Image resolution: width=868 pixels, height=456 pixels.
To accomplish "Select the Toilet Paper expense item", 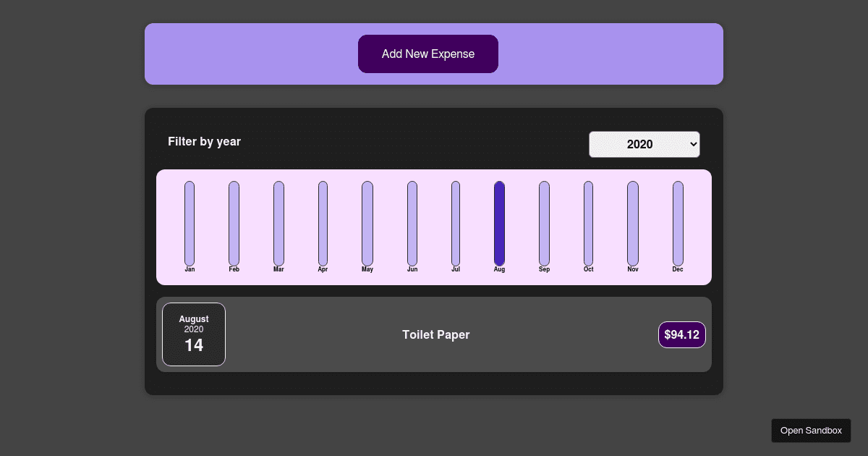I will 435,334.
